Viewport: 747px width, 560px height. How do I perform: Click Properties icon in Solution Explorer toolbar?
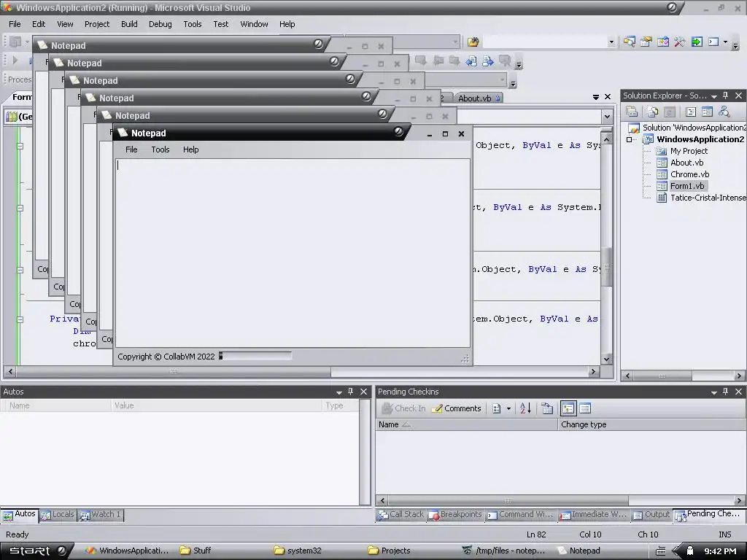point(632,112)
